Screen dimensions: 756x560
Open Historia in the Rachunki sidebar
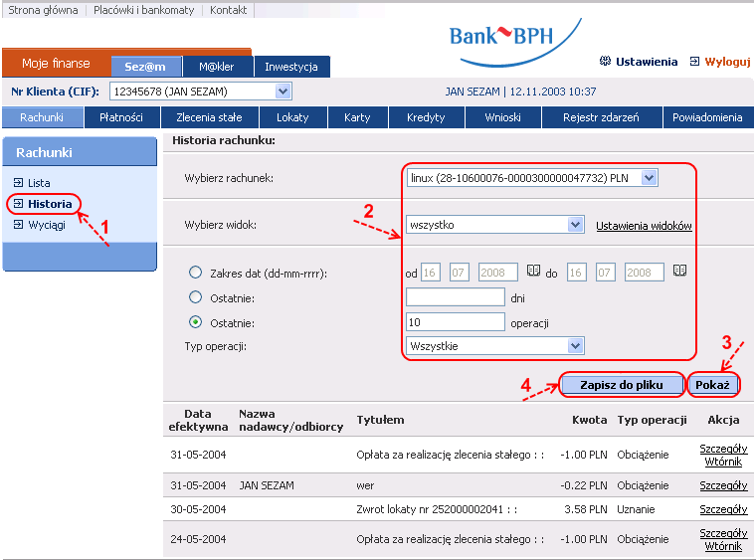pos(50,204)
